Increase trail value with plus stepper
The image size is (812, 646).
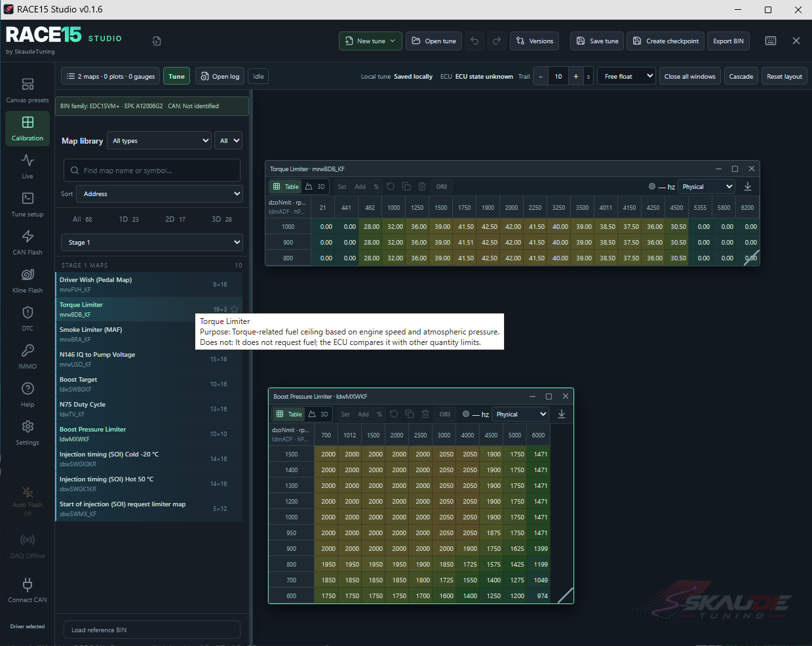point(576,77)
